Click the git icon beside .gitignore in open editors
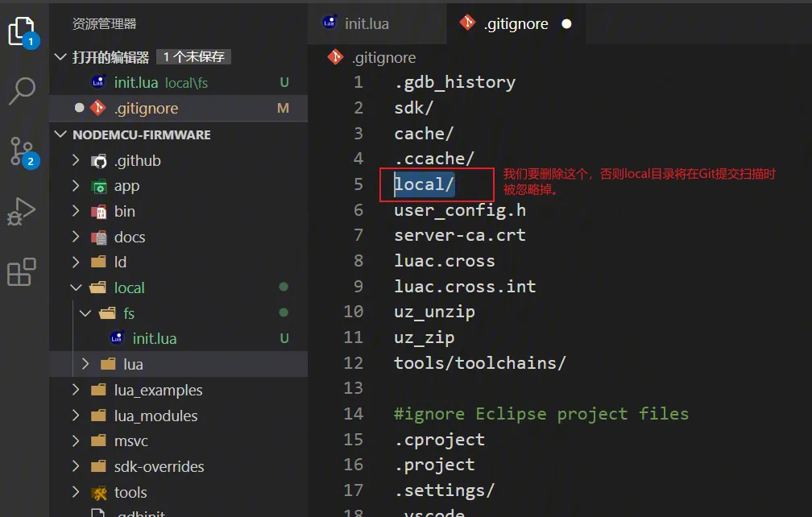This screenshot has width=812, height=517. click(98, 108)
